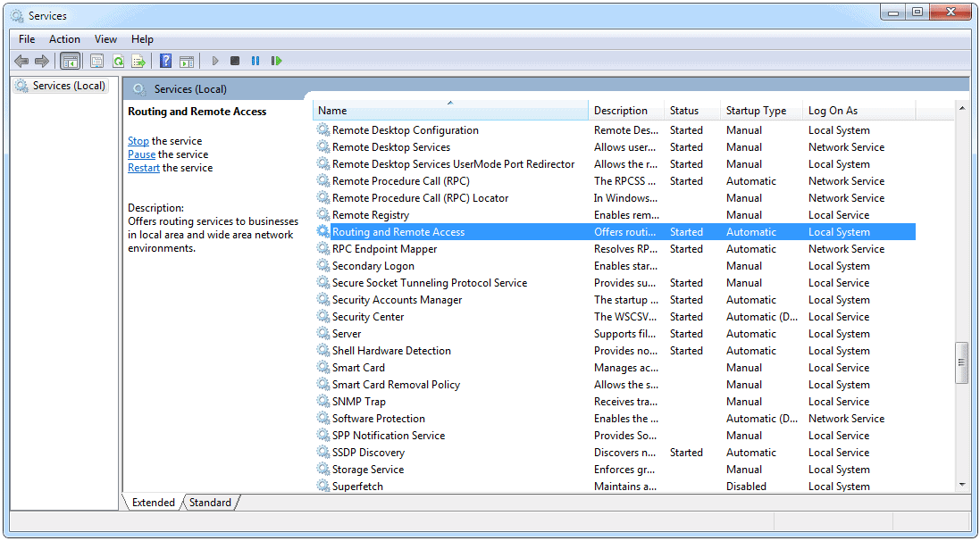This screenshot has height=541, width=980.
Task: Click the vertical scrollbar down arrow
Action: pyautogui.click(x=962, y=485)
